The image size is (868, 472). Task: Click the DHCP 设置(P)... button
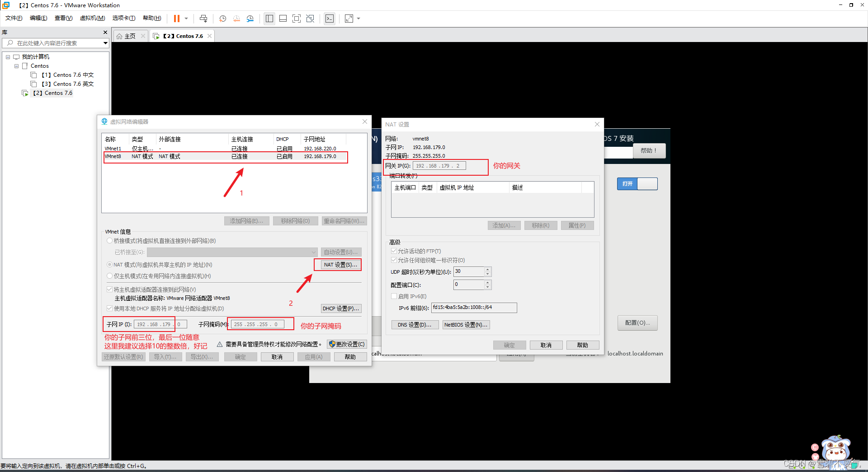(x=341, y=308)
